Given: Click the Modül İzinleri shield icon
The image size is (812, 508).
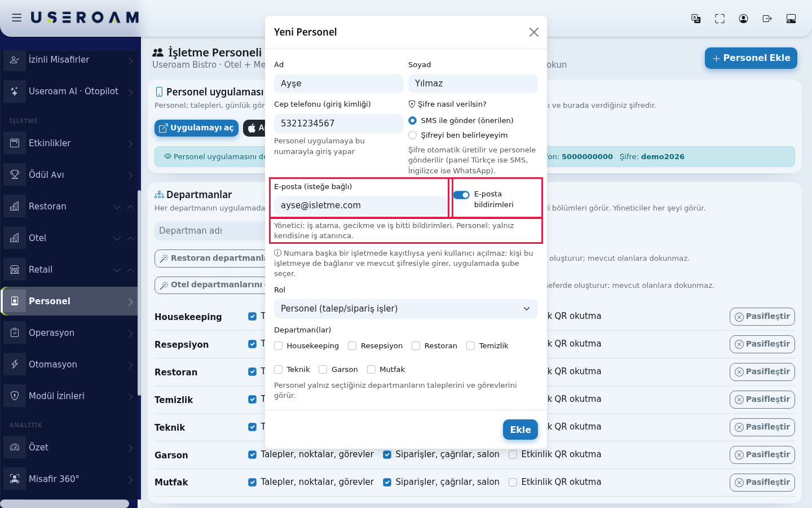Looking at the screenshot, I should coord(15,396).
